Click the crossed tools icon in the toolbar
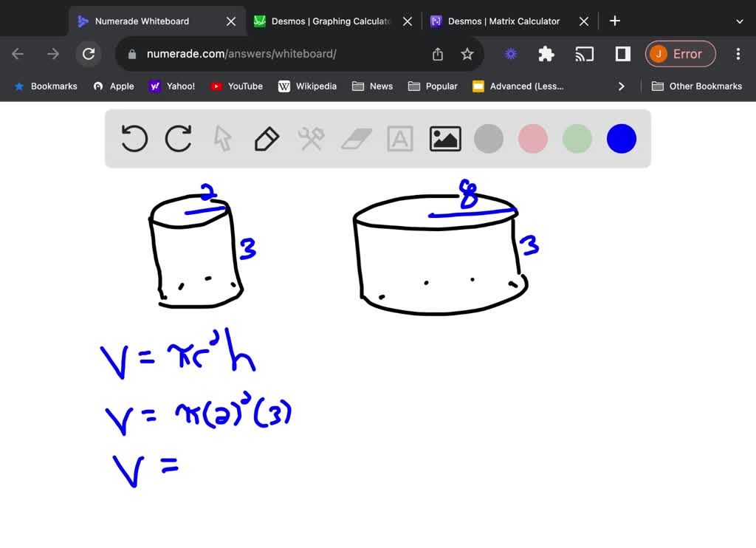The width and height of the screenshot is (756, 548). [x=311, y=138]
